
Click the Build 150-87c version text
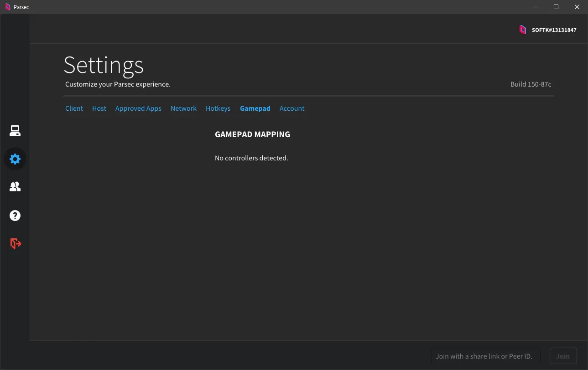531,84
